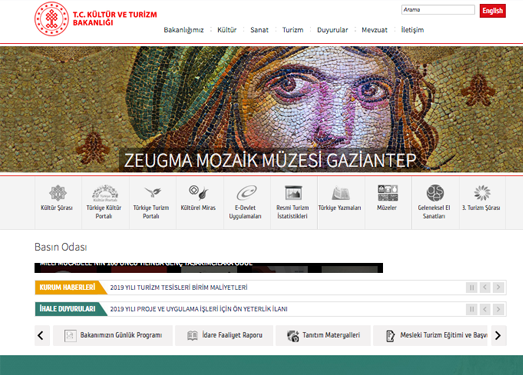Show previous İhale Duyuruları item
Screen dimensions: 523x375
[485, 309]
